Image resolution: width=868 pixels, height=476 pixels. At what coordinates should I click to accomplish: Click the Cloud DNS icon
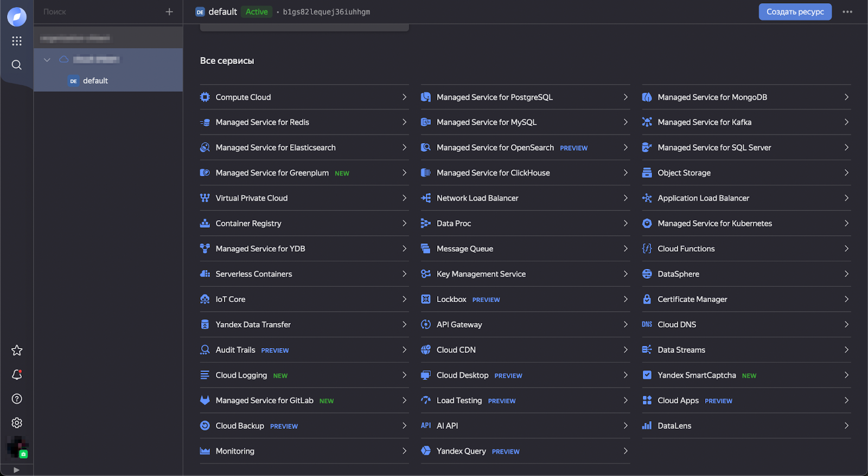647,325
